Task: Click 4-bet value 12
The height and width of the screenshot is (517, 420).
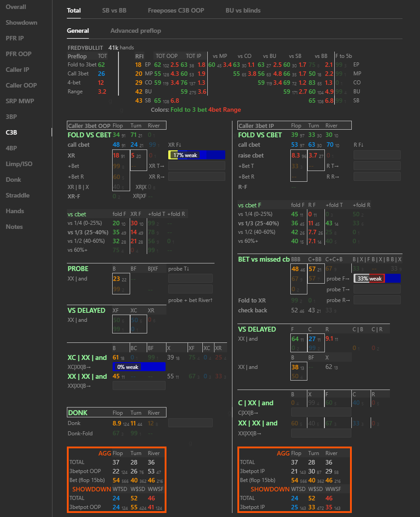Action: (101, 83)
